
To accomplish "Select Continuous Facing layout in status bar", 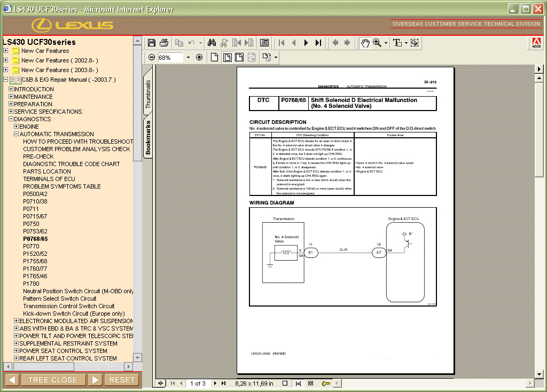I will [310, 383].
